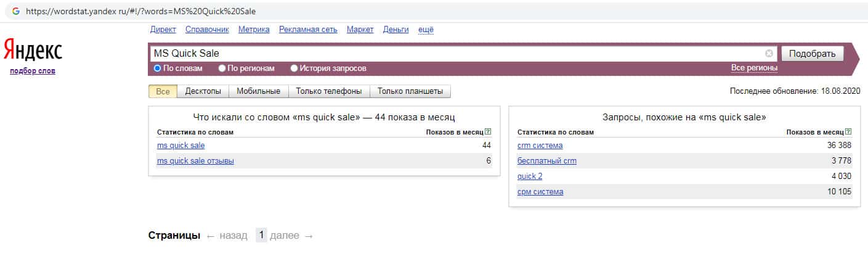Switch to the 'Мобильные' tab
The height and width of the screenshot is (269, 868).
tap(259, 91)
